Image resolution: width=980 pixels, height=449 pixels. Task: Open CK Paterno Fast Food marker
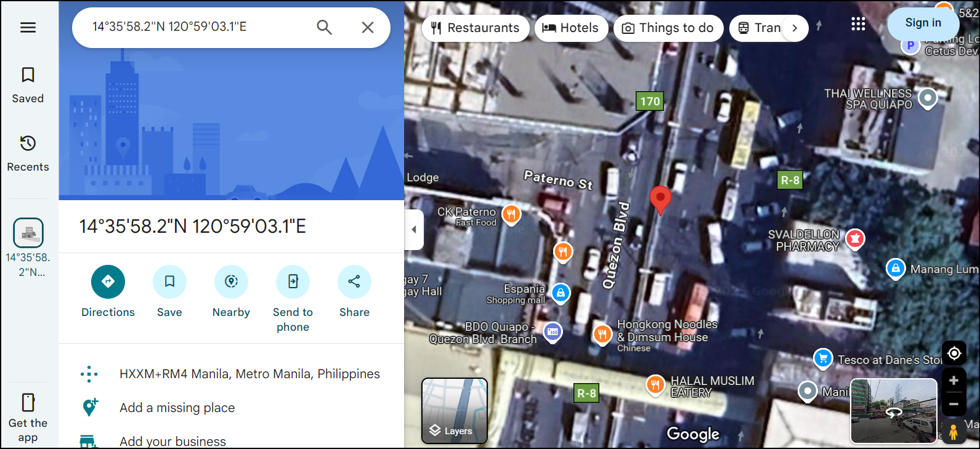tap(511, 214)
